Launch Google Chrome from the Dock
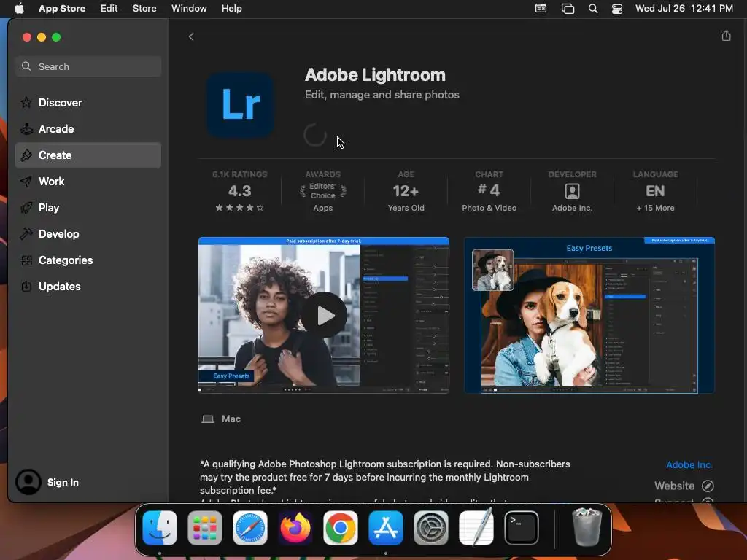The height and width of the screenshot is (560, 747). (x=340, y=528)
